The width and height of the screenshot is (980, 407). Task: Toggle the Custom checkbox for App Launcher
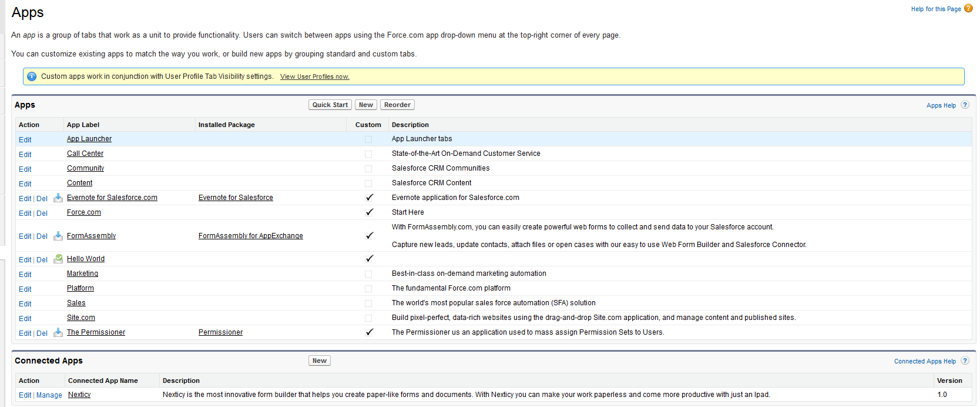click(x=368, y=139)
